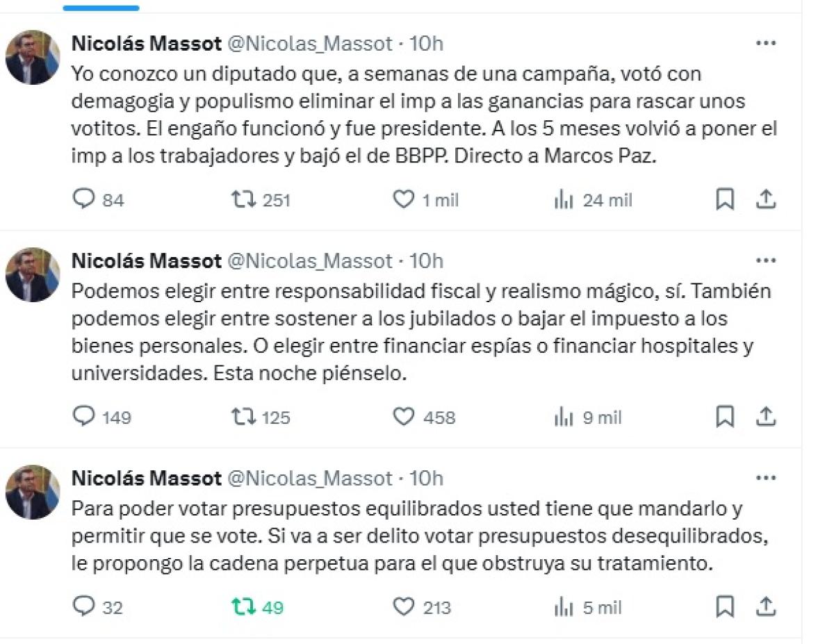This screenshot has height=644, width=834.
Task: Like the tweet with 1 mil likes
Action: tap(404, 200)
